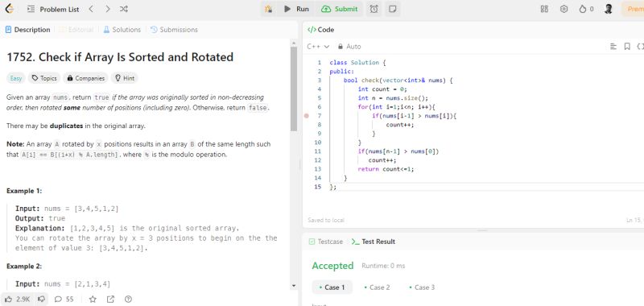Format code with the align lines icon
The width and height of the screenshot is (644, 306).
pos(613,47)
